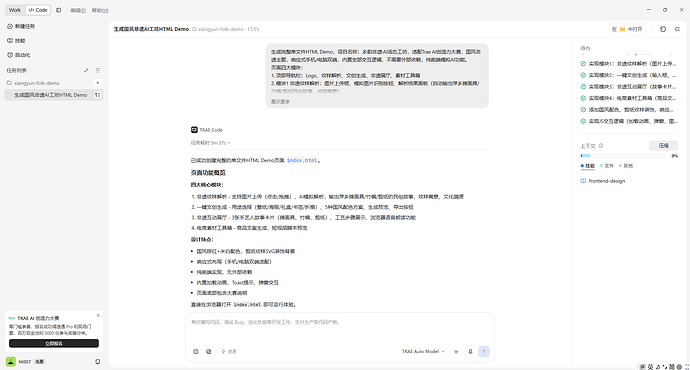
Task: Toggle the sidebar panel icon beside Code
Action: tap(59, 10)
